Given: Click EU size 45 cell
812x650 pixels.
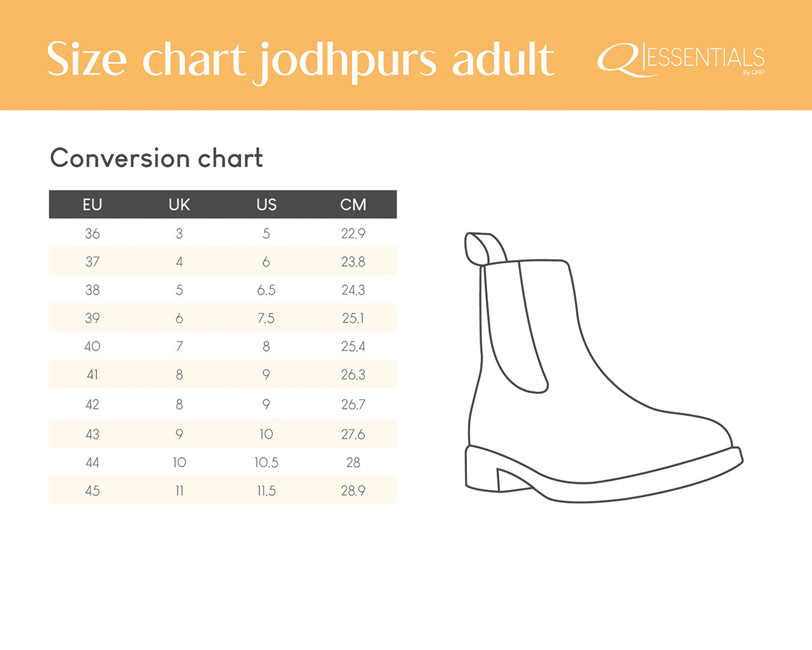Looking at the screenshot, I should click(92, 491).
